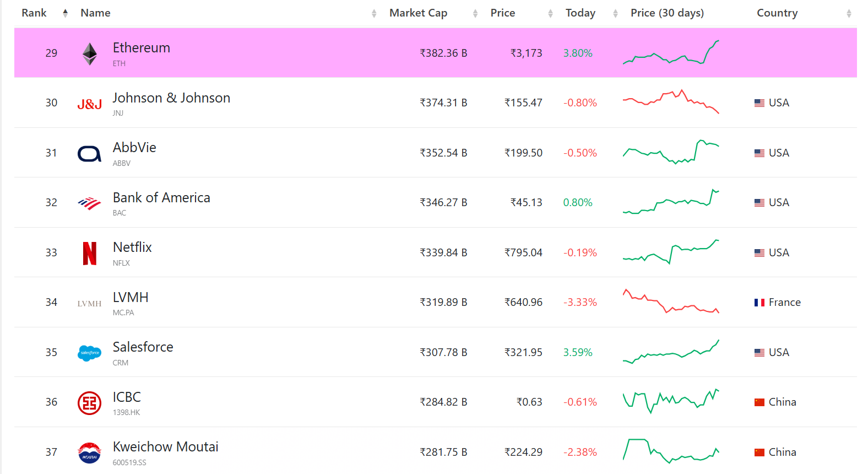This screenshot has width=868, height=474.
Task: Click Ethereum's 30-day price chart
Action: click(671, 52)
